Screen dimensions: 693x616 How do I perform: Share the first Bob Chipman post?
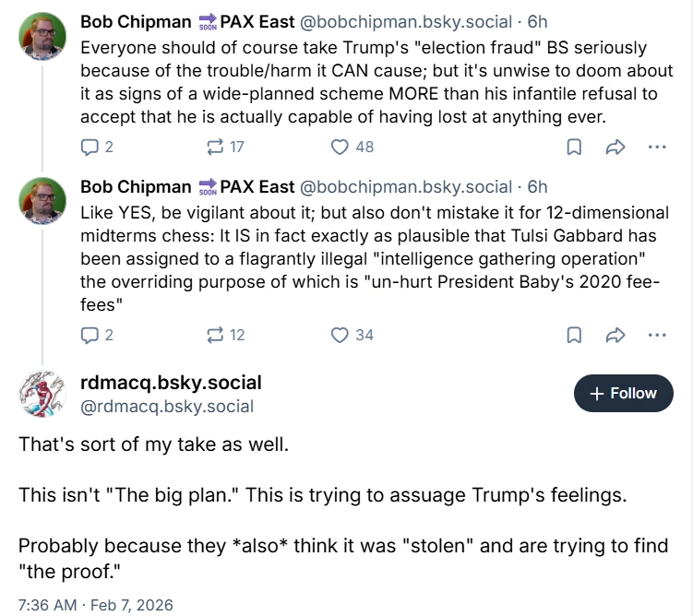click(x=615, y=147)
